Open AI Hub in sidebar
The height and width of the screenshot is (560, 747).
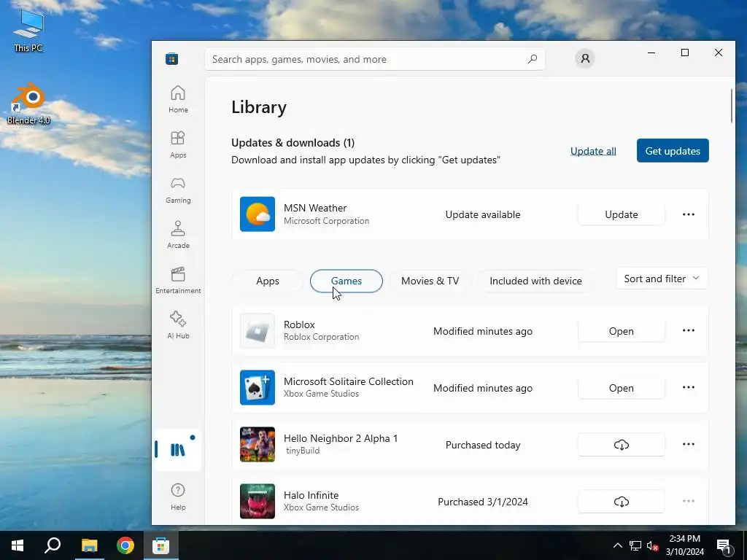click(178, 325)
